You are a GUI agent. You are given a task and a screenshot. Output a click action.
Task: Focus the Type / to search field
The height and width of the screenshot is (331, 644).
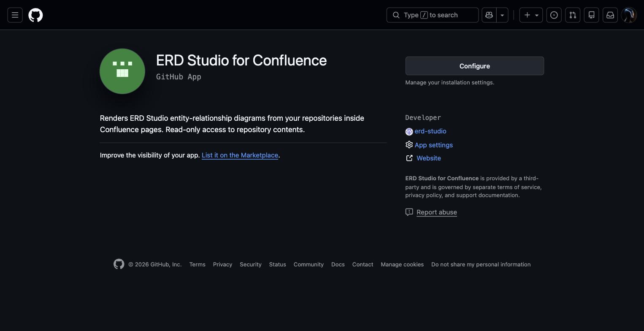433,15
